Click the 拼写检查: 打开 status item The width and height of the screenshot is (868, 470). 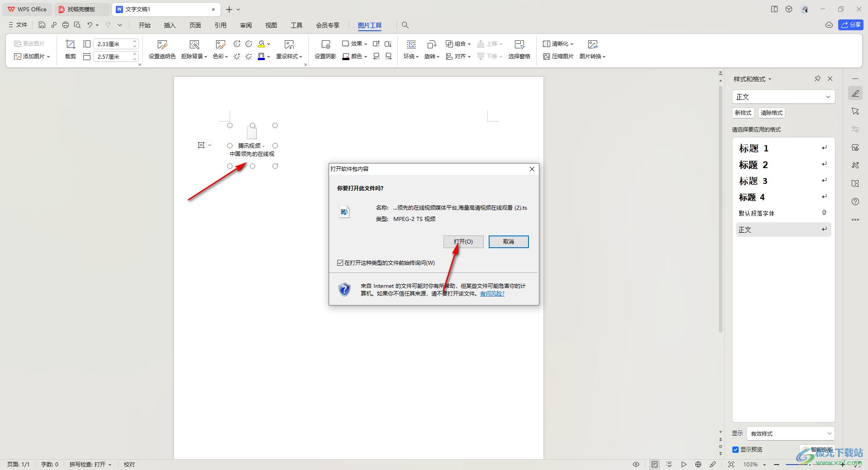point(90,465)
